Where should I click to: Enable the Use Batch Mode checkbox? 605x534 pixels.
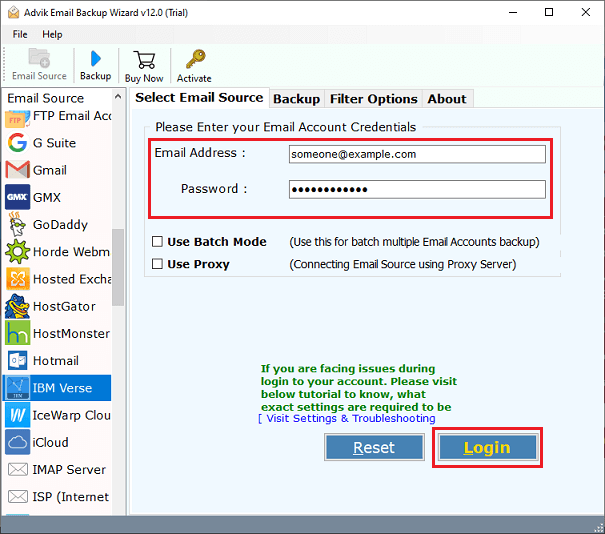point(157,242)
